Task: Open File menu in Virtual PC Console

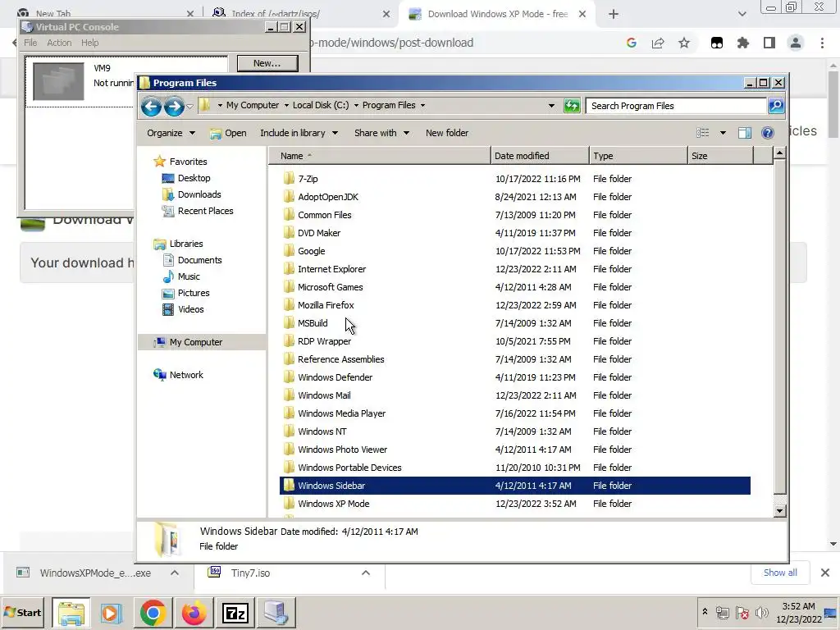Action: click(x=30, y=43)
